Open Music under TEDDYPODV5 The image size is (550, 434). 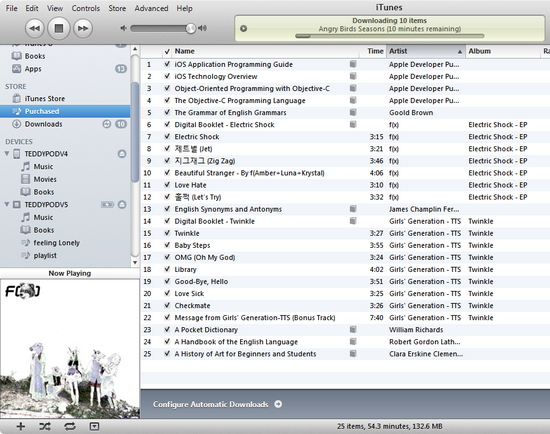[x=43, y=218]
